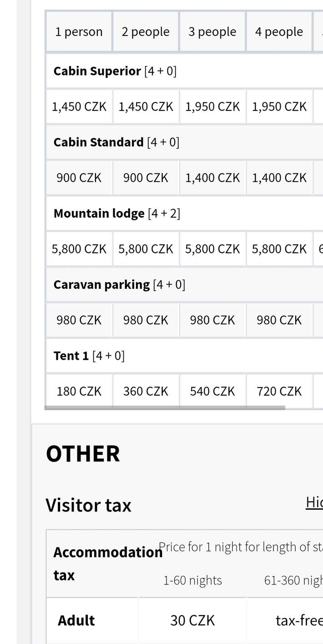Viewport: 323px width, 644px height.
Task: Select the "4 people" column header
Action: pyautogui.click(x=279, y=32)
